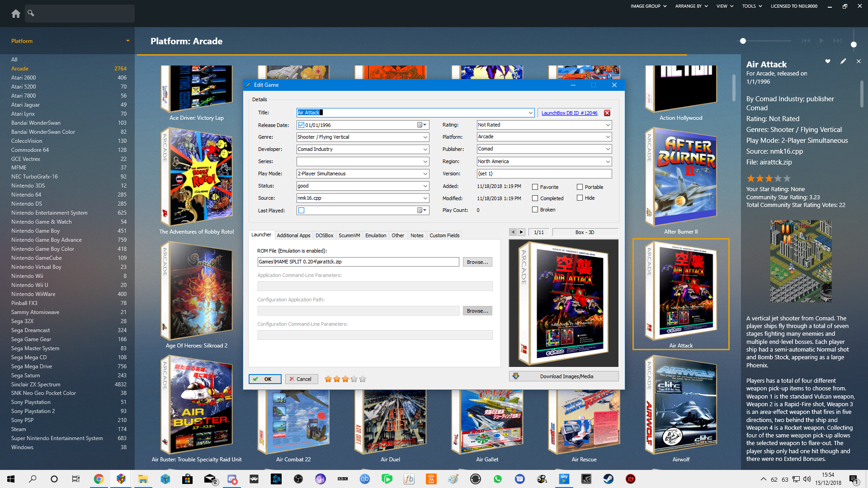
Task: Click the Air Attack screenshot thumbnail
Action: pyautogui.click(x=801, y=261)
